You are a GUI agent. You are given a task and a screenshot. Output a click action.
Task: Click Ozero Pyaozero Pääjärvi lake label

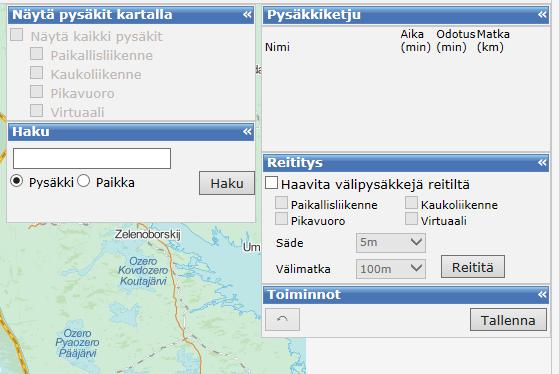77,343
